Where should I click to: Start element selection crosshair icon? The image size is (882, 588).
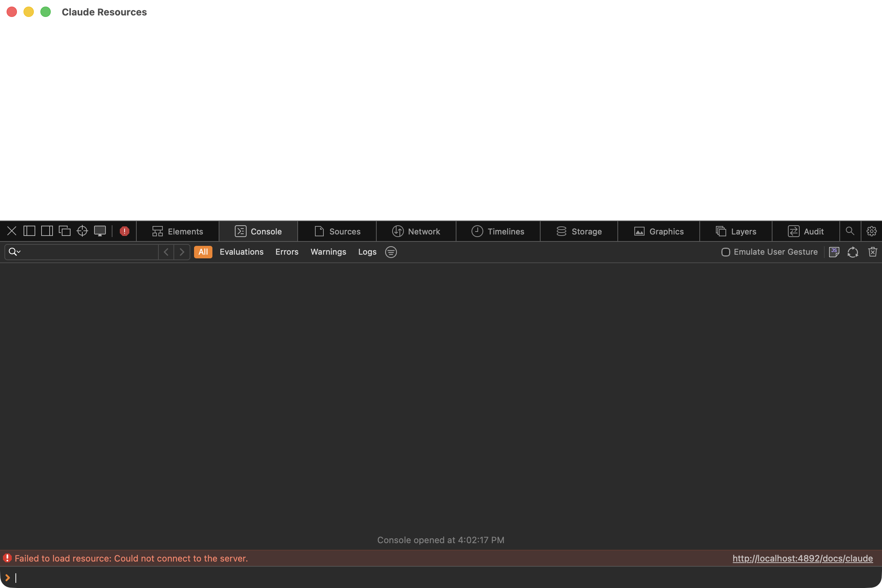point(82,231)
